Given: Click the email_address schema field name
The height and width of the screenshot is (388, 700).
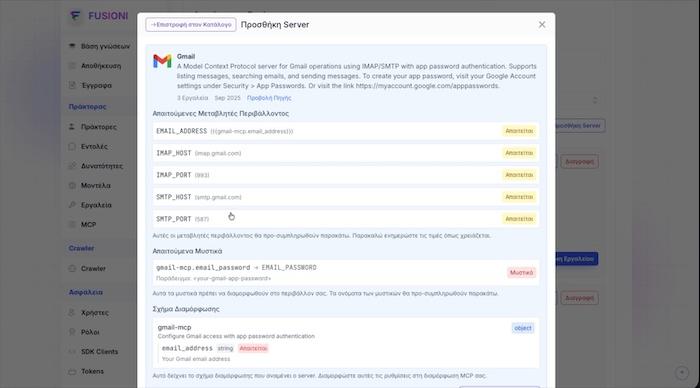Looking at the screenshot, I should coord(187,348).
